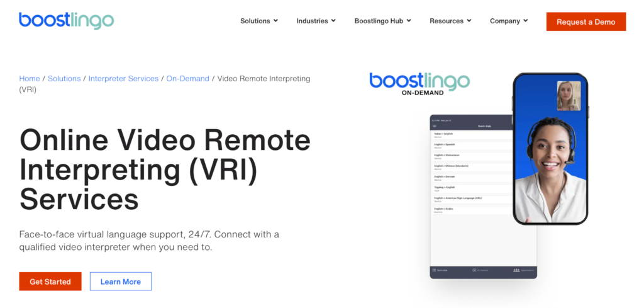Click the Get Started button

click(50, 282)
